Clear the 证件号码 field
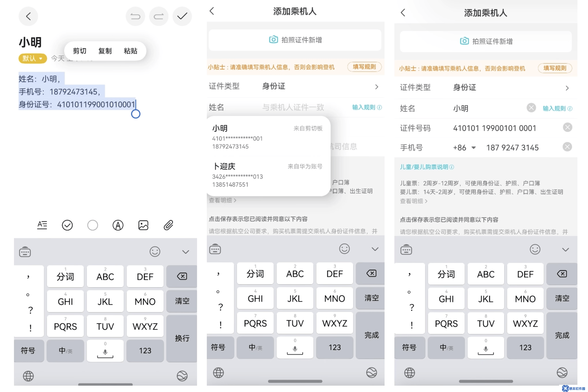The height and width of the screenshot is (392, 588). 568,127
